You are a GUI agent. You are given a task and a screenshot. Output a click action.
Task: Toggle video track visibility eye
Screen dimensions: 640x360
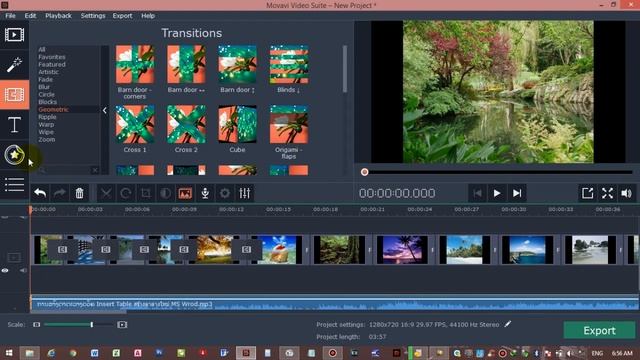tap(5, 270)
